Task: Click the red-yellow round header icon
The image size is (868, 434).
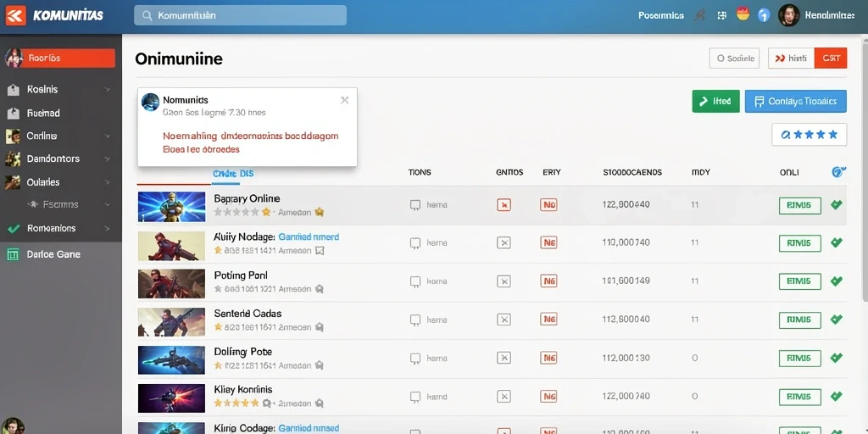Action: tap(743, 14)
